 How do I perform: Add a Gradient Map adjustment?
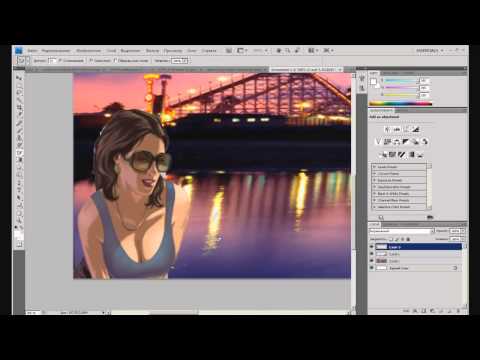412,154
